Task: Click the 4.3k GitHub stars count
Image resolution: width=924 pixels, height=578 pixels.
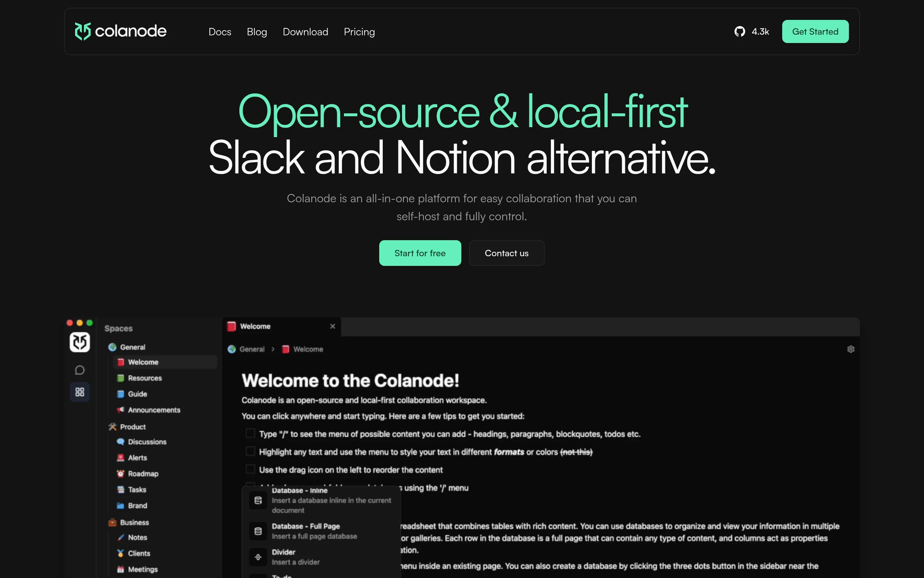Action: 760,32
